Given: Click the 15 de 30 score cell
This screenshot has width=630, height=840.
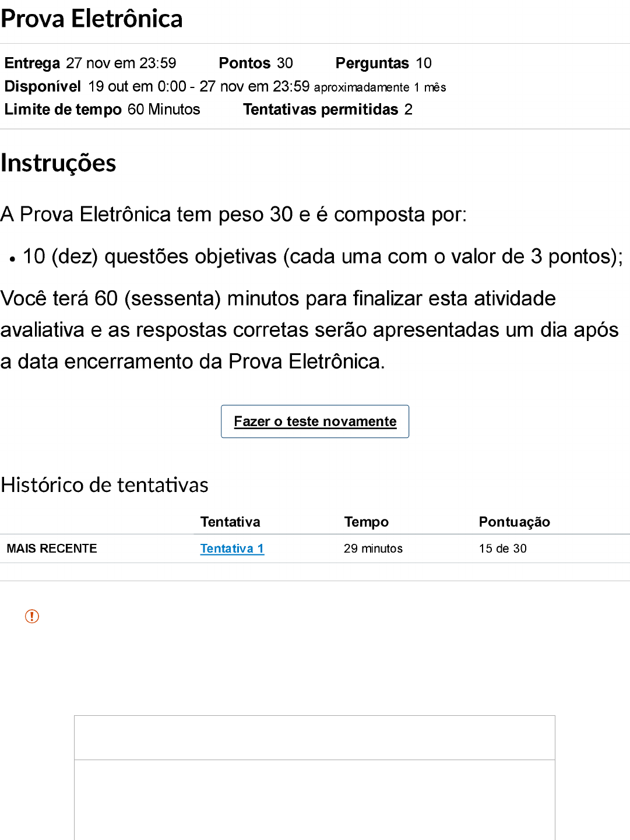Looking at the screenshot, I should (x=502, y=549).
